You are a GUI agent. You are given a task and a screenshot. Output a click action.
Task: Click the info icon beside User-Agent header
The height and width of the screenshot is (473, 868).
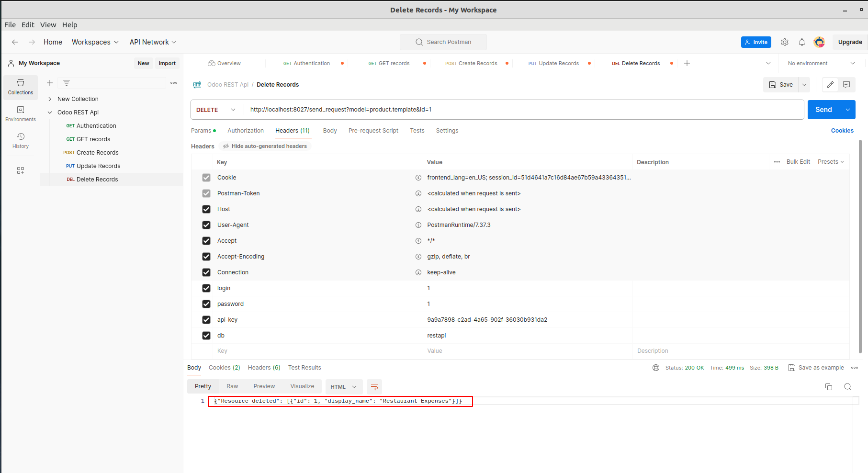click(x=418, y=225)
